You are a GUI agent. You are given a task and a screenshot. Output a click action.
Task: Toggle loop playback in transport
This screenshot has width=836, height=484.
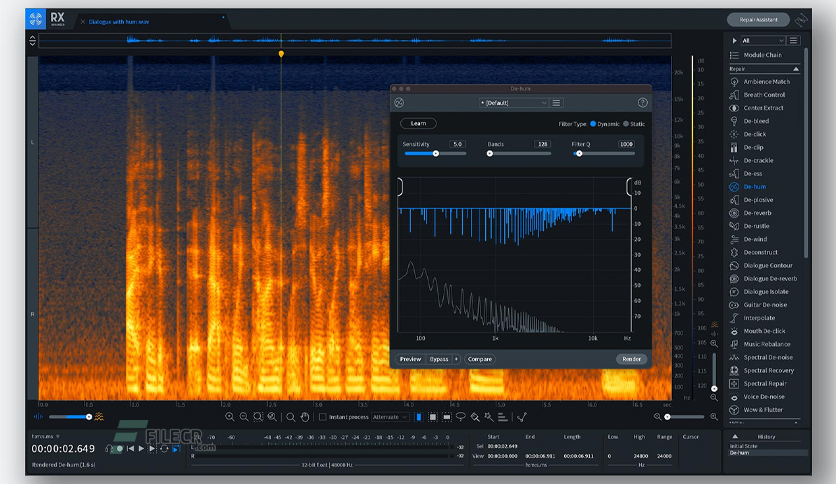[164, 449]
